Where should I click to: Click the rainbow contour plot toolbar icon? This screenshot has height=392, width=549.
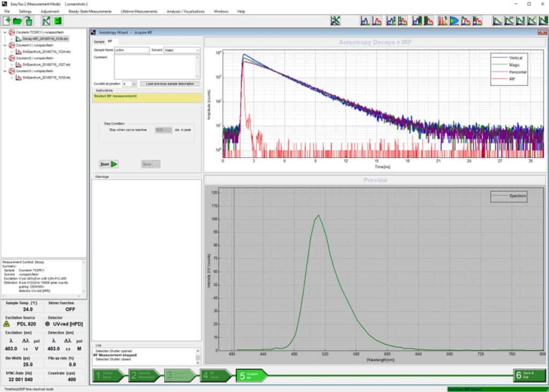tap(454, 21)
